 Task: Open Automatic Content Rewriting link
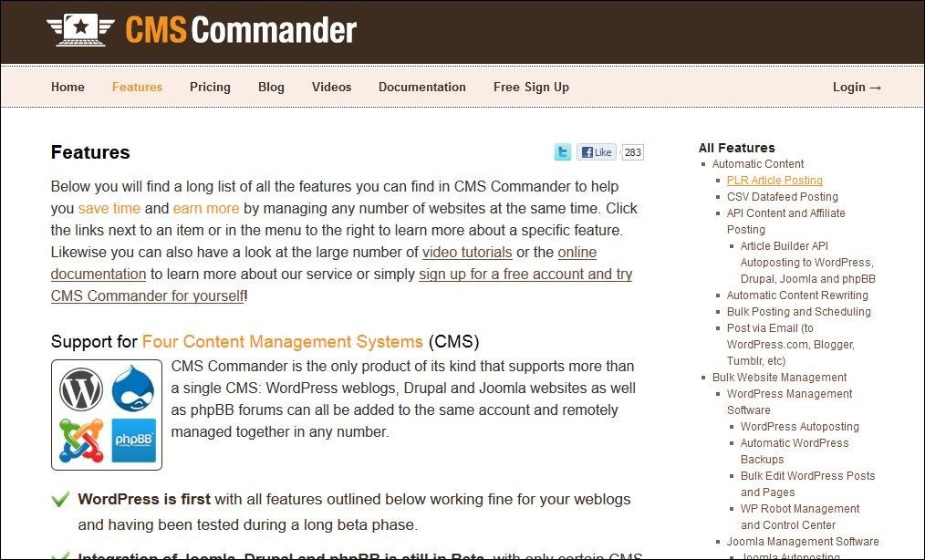(x=797, y=295)
